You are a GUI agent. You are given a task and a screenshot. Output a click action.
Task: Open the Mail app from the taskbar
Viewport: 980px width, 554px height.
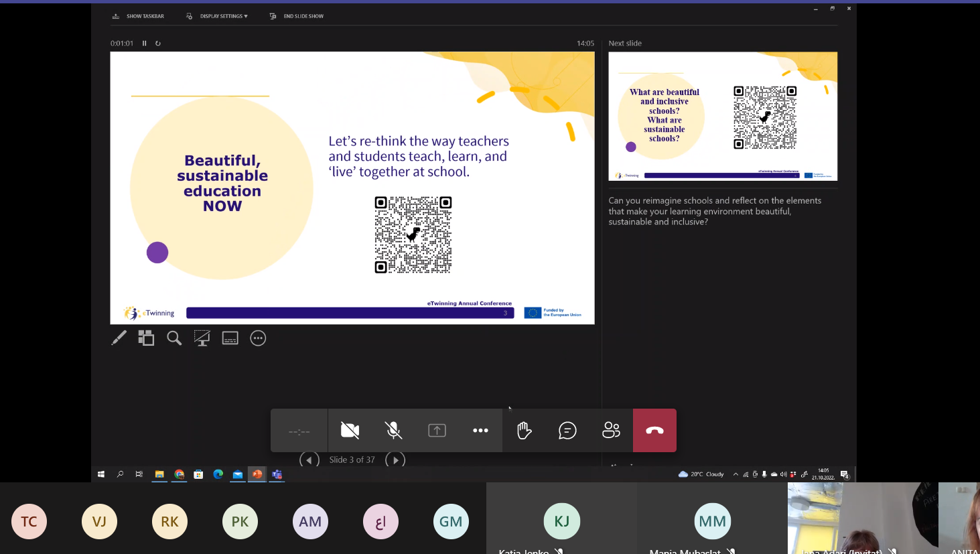click(x=237, y=474)
